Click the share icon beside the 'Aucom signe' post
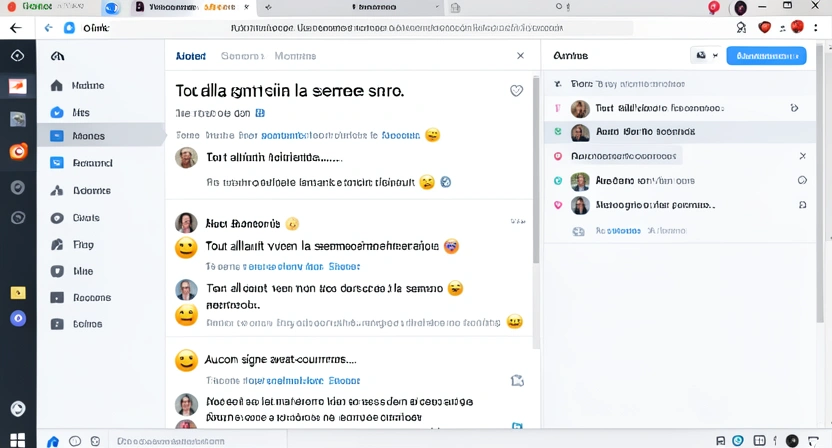The image size is (832, 448). point(517,381)
